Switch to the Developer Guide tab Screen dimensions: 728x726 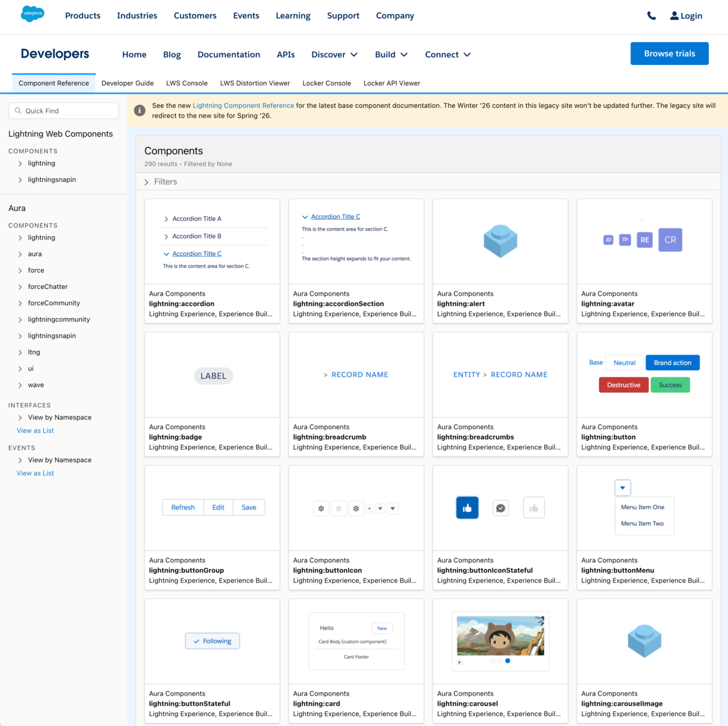[127, 83]
